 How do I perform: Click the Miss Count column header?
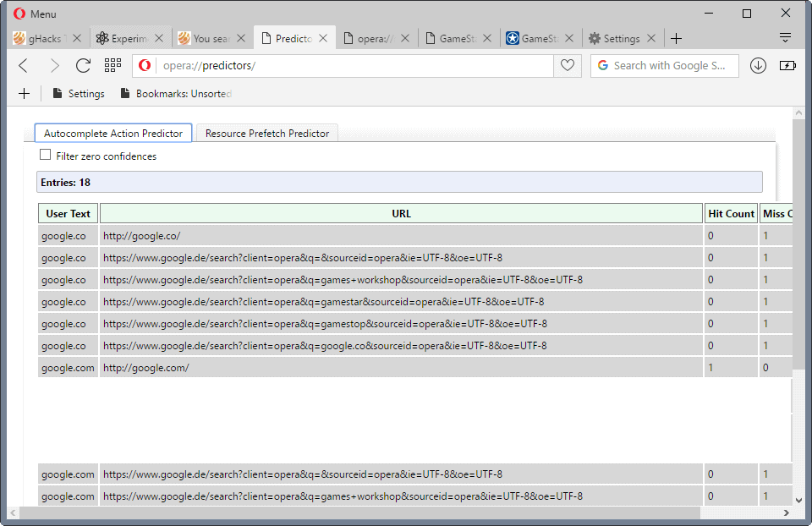pyautogui.click(x=776, y=213)
